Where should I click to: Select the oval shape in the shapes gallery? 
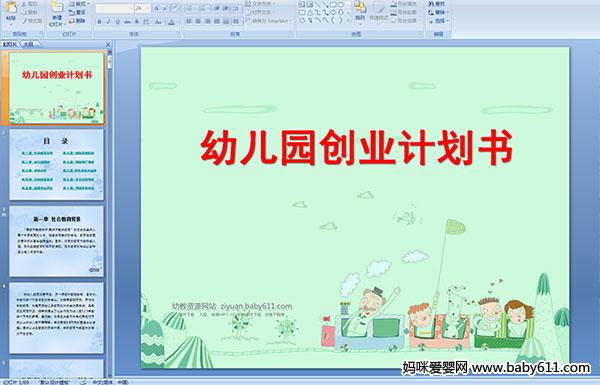[341, 4]
